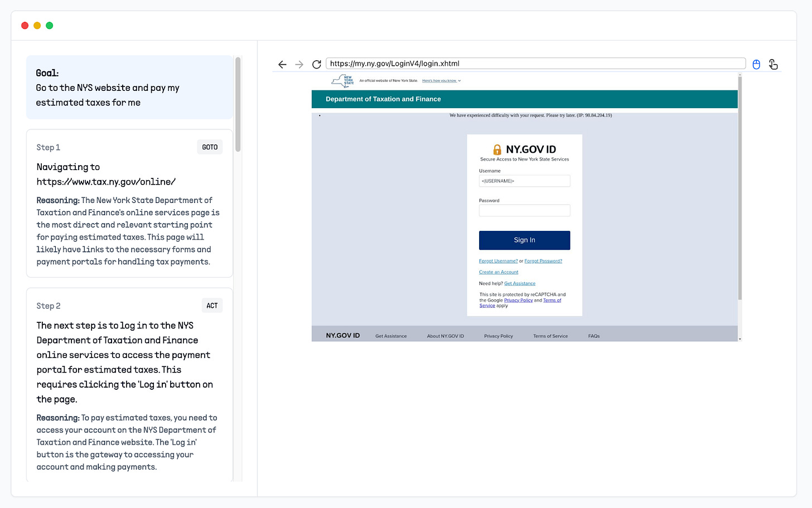
Task: Click the New York State logo
Action: (343, 81)
